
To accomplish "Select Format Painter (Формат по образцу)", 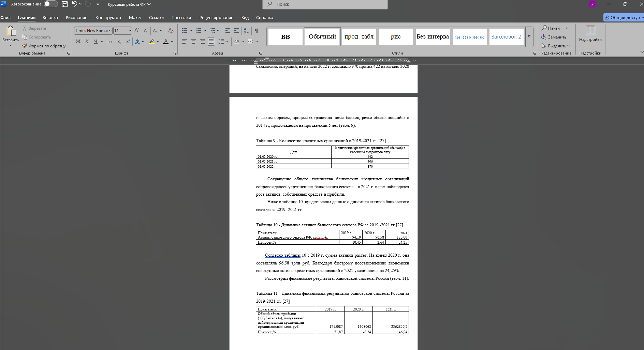I will [44, 46].
